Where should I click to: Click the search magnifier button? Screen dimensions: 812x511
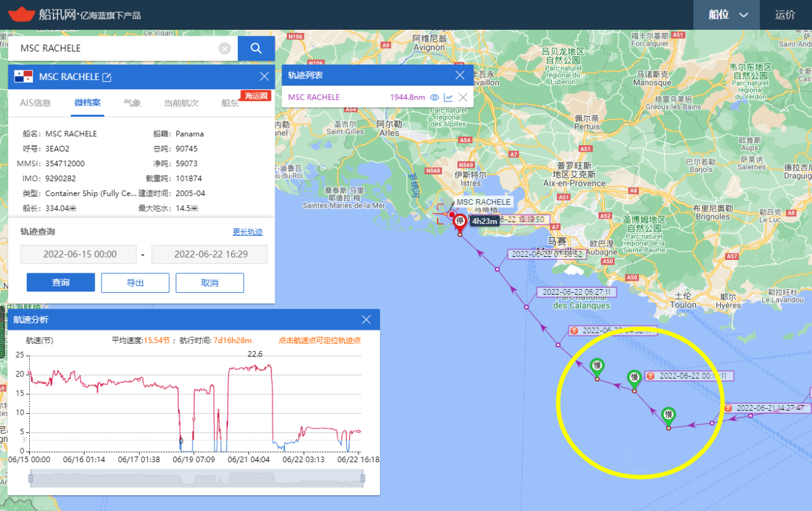[x=256, y=48]
